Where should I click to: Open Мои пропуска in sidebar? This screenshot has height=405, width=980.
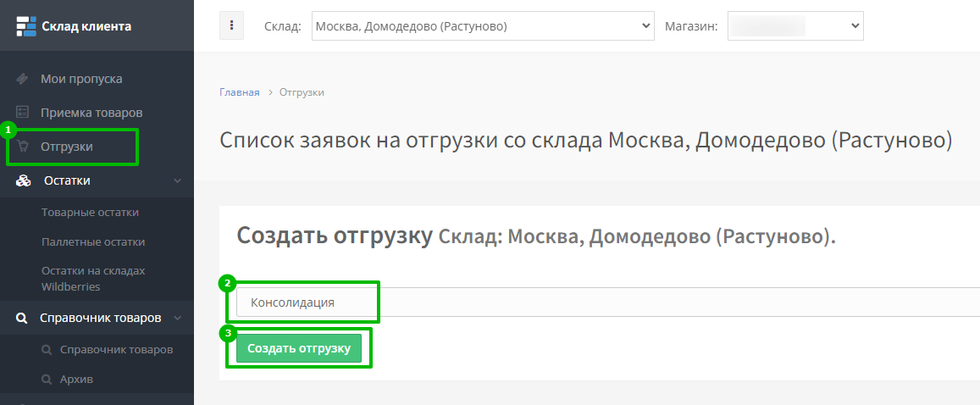point(81,79)
